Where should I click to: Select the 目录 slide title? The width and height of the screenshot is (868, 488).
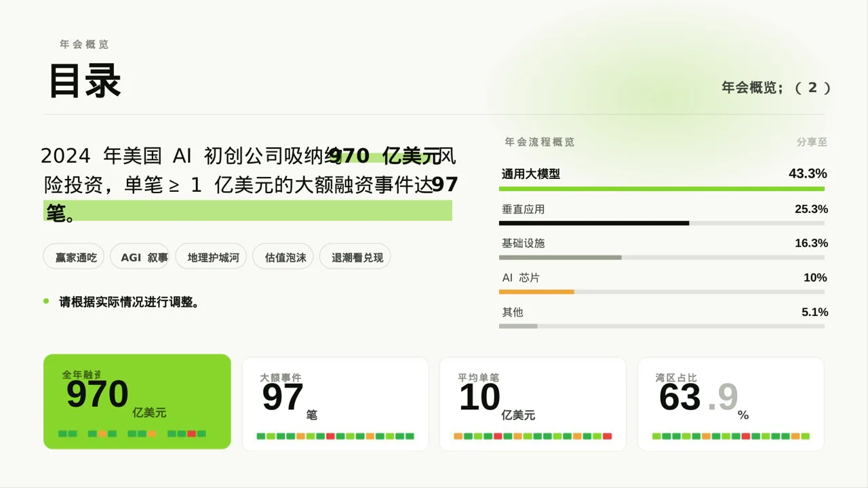(x=85, y=81)
